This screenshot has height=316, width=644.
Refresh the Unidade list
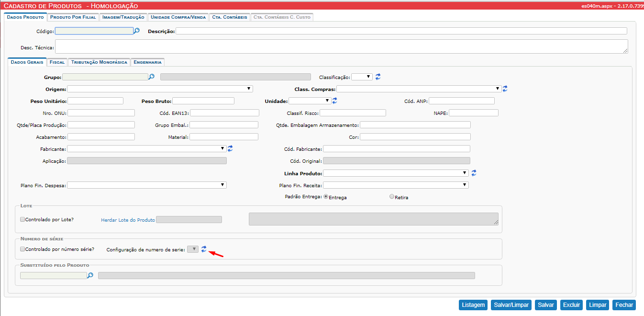[335, 101]
